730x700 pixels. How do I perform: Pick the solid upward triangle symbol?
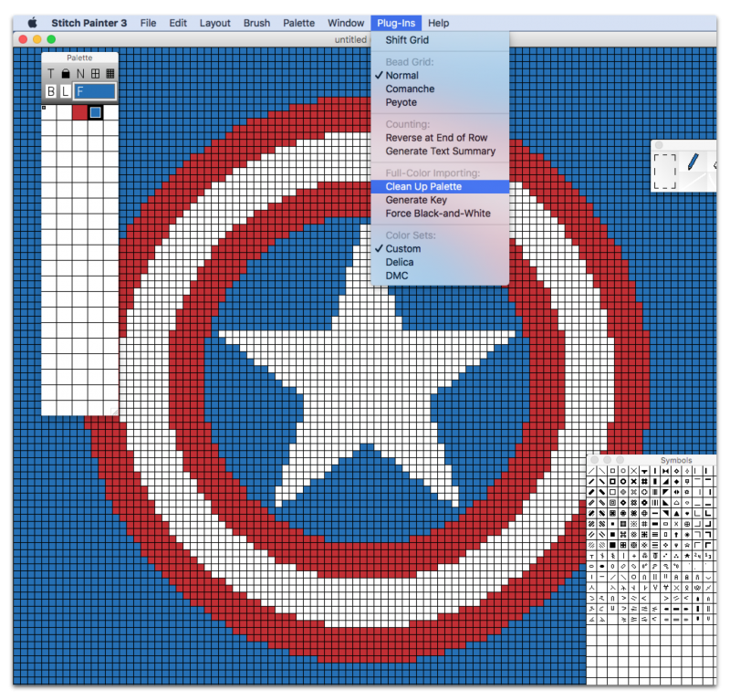676,513
